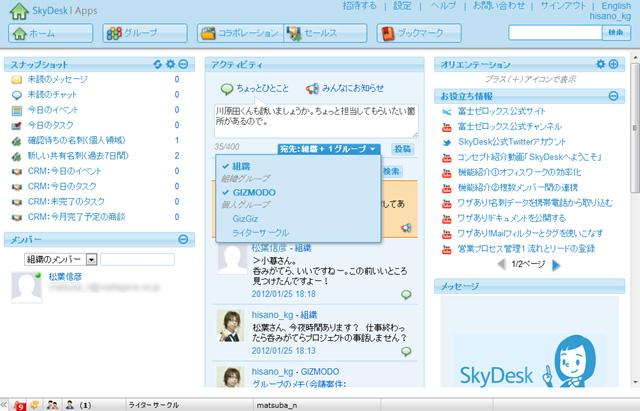Click the top-right search input field

pyautogui.click(x=556, y=32)
